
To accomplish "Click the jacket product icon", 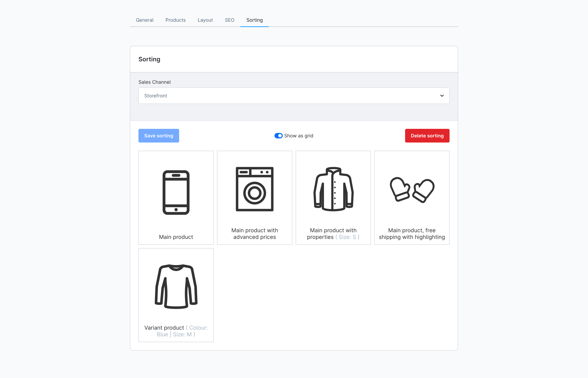I will [x=333, y=189].
